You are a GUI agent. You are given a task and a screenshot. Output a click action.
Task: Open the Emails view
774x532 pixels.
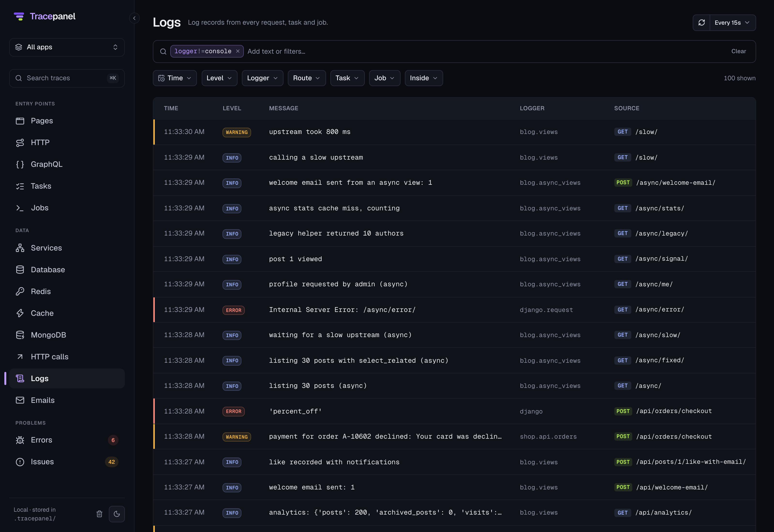(x=67, y=400)
